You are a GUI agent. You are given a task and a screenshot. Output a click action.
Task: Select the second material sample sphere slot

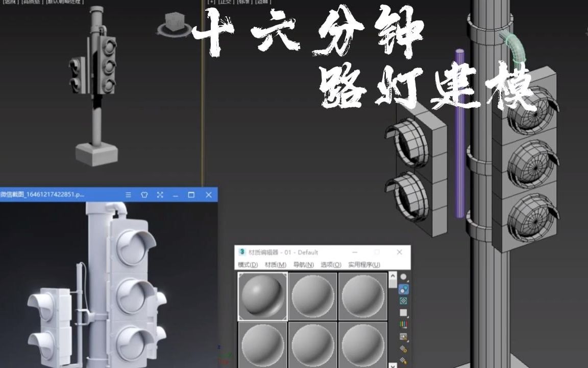click(x=312, y=295)
